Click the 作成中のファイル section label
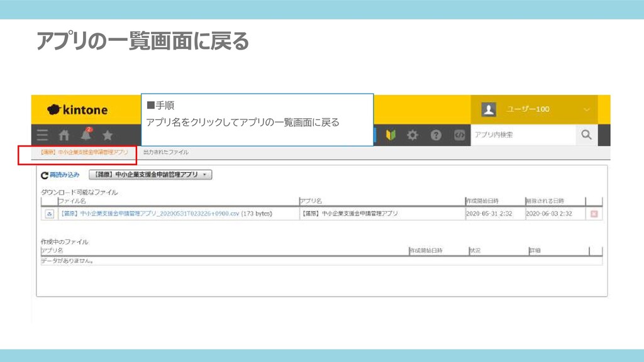This screenshot has height=362, width=644. pyautogui.click(x=65, y=242)
